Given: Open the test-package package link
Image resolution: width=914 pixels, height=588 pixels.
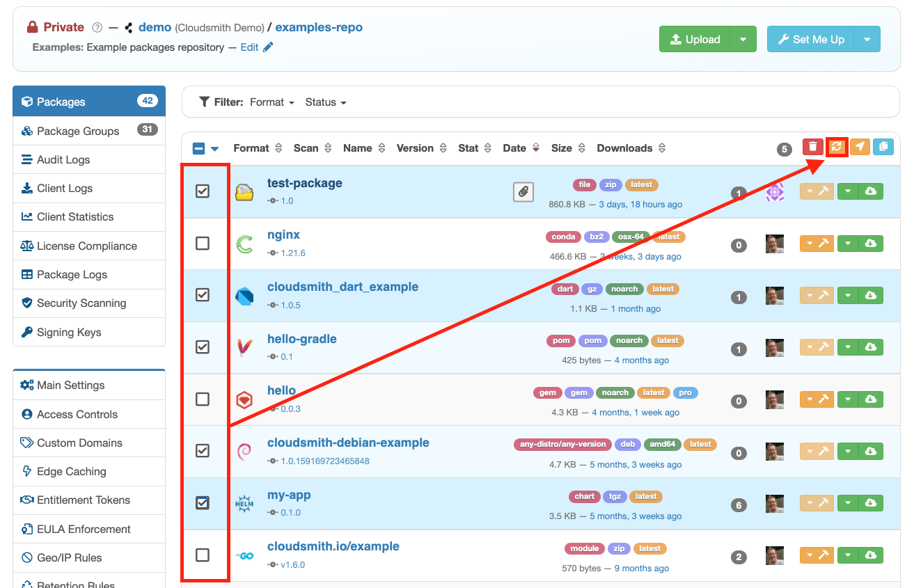Looking at the screenshot, I should click(x=304, y=183).
